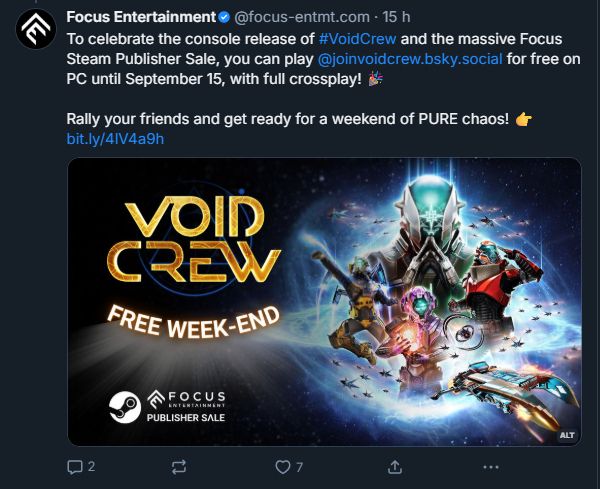600x489 pixels.
Task: Show the ALT image description badge
Action: point(567,435)
